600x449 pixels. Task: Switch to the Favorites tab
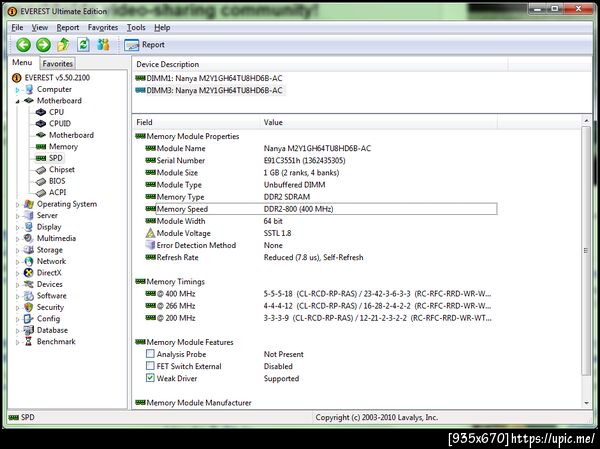[x=57, y=64]
